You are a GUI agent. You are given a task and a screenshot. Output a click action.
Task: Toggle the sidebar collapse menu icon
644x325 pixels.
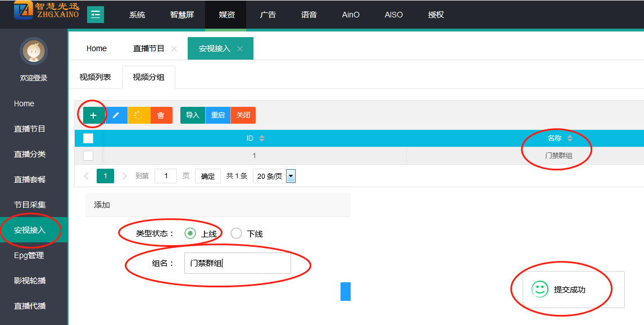pos(96,15)
